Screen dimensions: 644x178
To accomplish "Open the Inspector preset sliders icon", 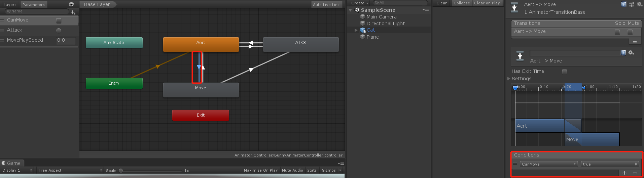I will pos(632,4).
